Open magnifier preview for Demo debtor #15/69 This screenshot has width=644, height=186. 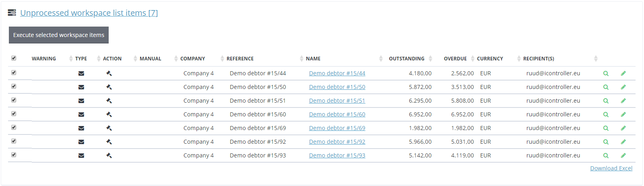click(x=606, y=128)
